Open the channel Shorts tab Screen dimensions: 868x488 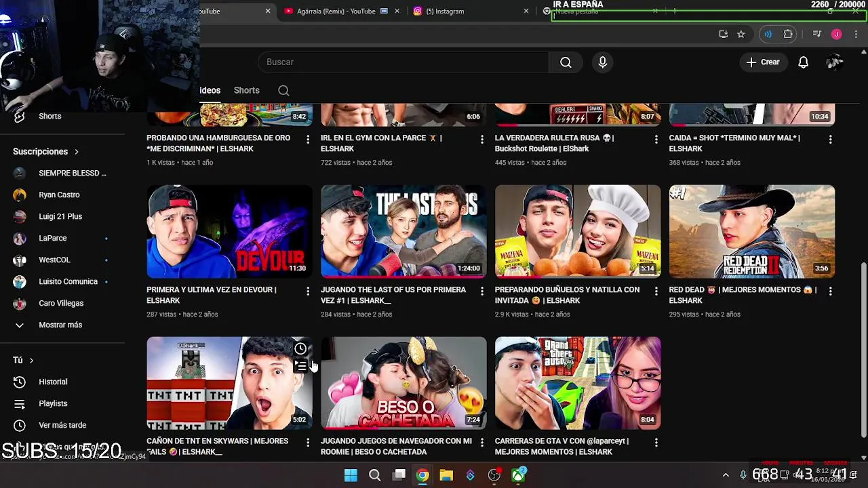[246, 90]
